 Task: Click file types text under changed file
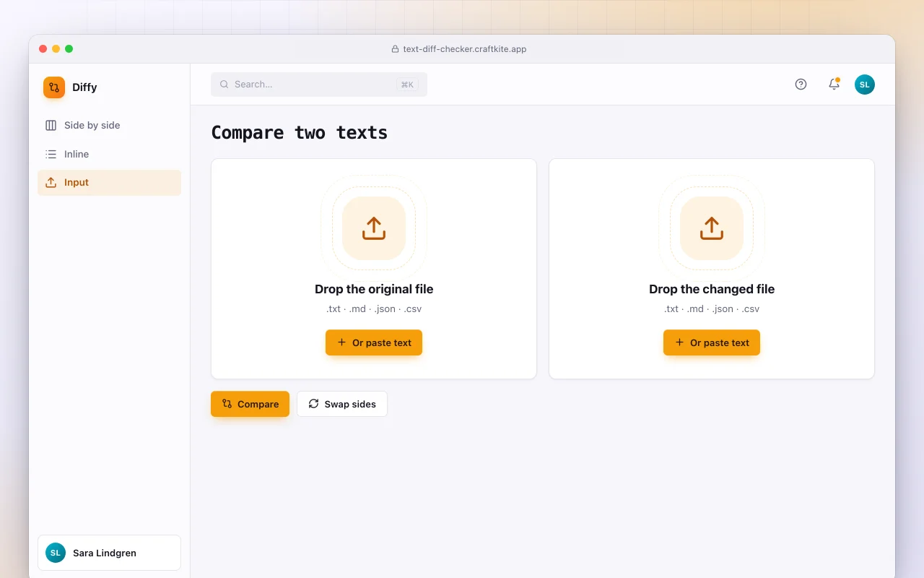712,309
